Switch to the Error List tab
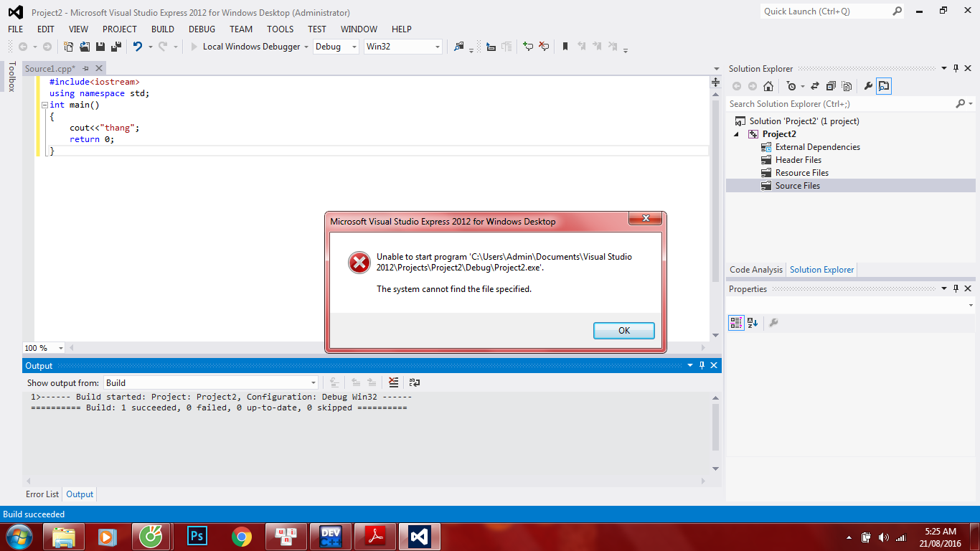Image resolution: width=980 pixels, height=551 pixels. [42, 494]
